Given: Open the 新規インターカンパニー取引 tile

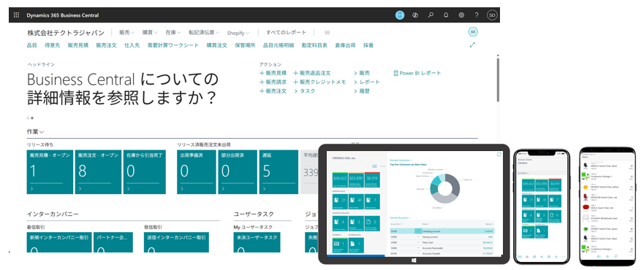Looking at the screenshot, I should click(59, 242).
